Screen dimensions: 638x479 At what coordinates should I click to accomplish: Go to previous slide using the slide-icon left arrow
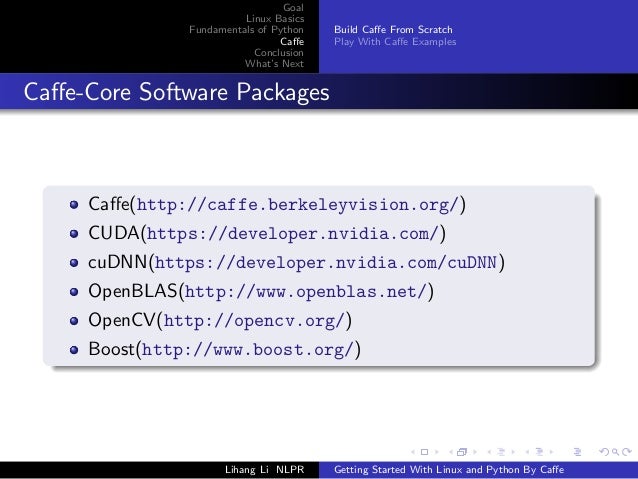click(413, 452)
